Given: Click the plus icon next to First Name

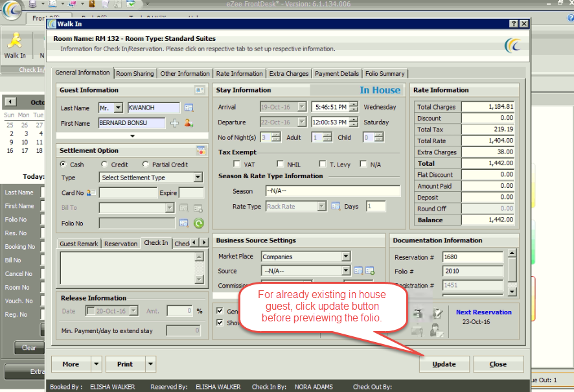Looking at the screenshot, I should point(174,123).
